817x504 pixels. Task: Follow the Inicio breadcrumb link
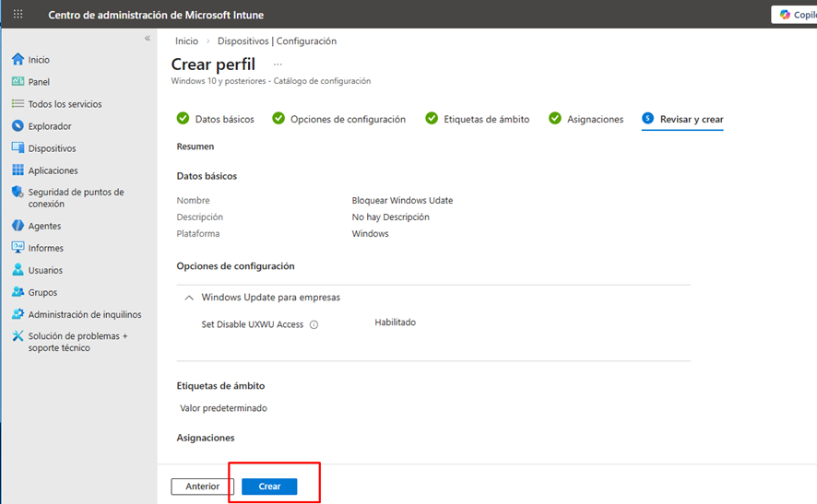186,41
